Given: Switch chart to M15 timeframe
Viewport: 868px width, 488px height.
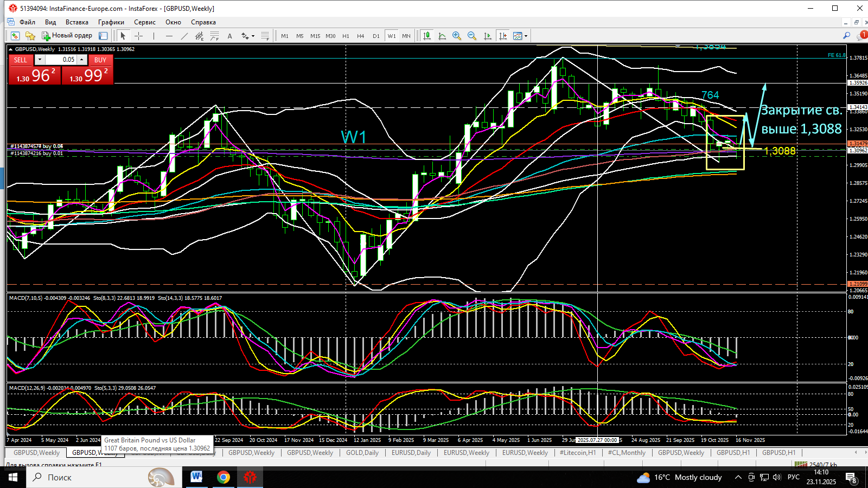Looking at the screenshot, I should 315,36.
